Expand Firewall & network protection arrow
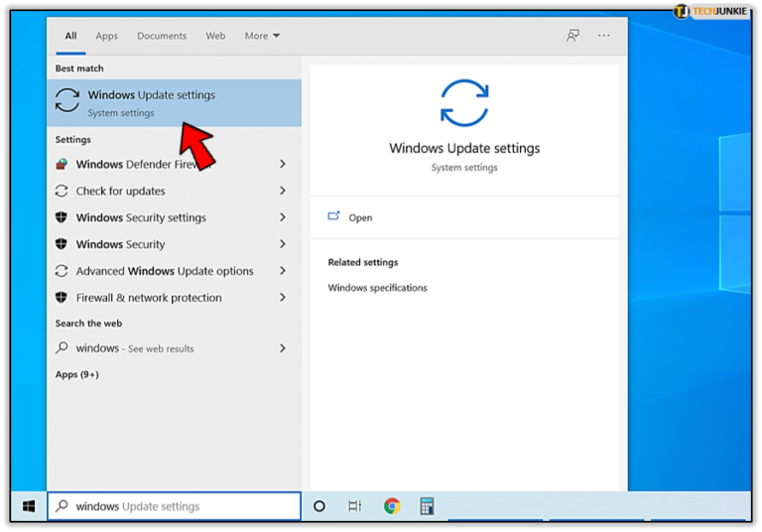 tap(283, 297)
